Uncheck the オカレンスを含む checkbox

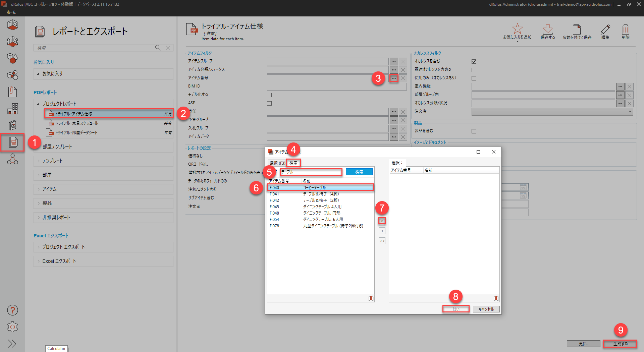point(474,61)
